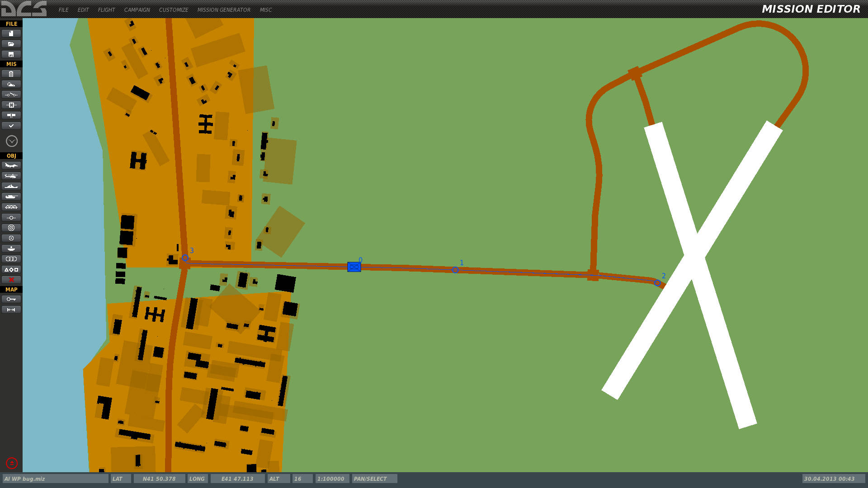Click the 'AI WP bug.miz' file name in status bar

(x=55, y=479)
